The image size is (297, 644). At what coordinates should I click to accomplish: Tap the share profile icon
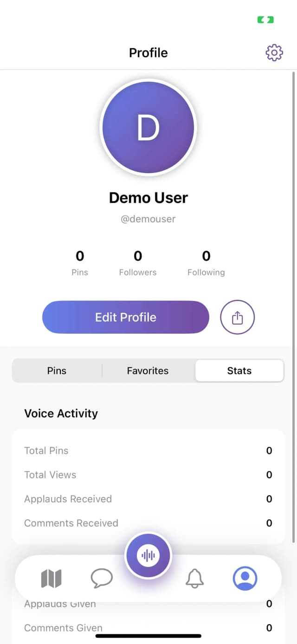pos(237,317)
